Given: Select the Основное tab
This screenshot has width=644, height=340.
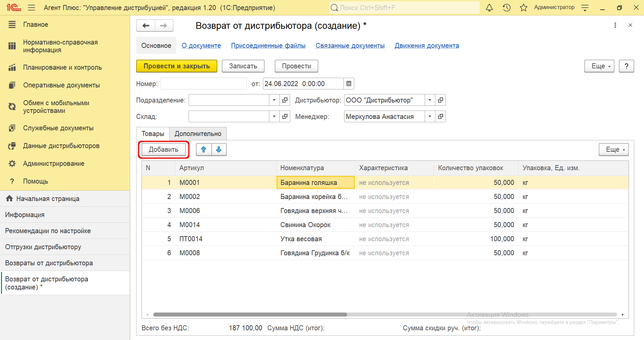Looking at the screenshot, I should coord(156,46).
